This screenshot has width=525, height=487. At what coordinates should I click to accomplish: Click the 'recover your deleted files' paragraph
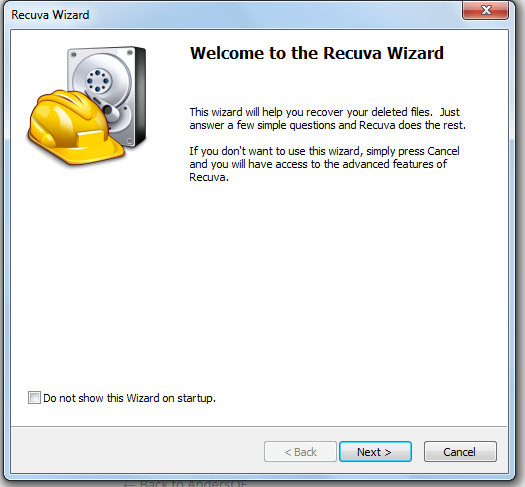coord(327,118)
